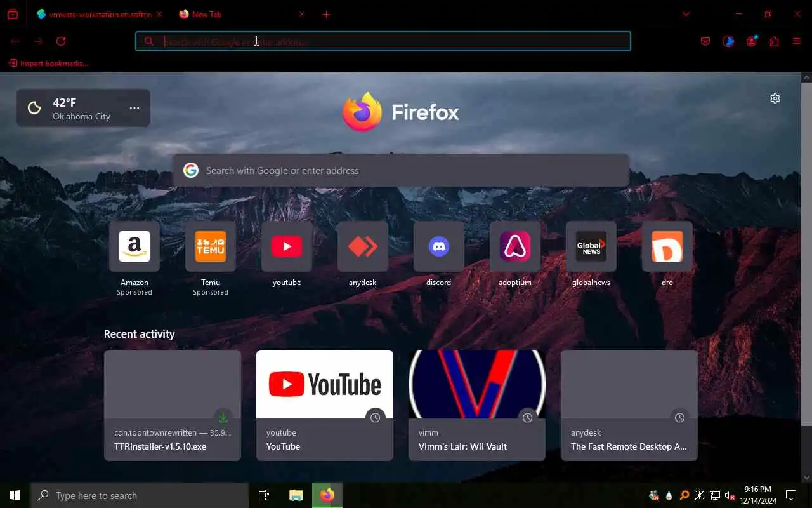Image resolution: width=812 pixels, height=508 pixels.
Task: Open new tab personalize settings gear
Action: pyautogui.click(x=775, y=98)
